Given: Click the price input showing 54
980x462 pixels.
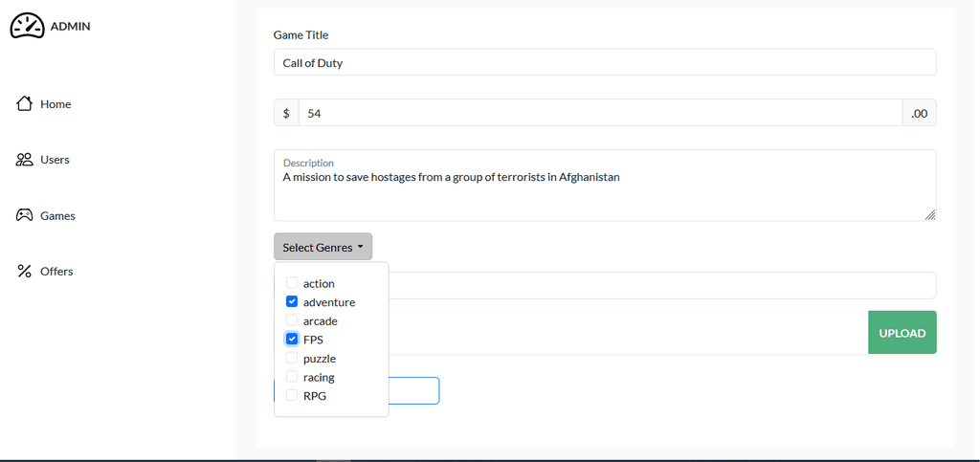Looking at the screenshot, I should (x=601, y=113).
